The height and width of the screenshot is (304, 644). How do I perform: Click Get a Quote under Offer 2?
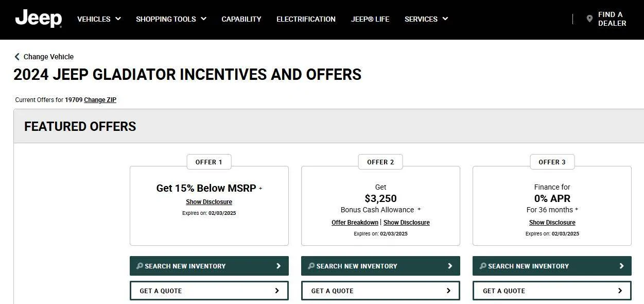point(380,291)
